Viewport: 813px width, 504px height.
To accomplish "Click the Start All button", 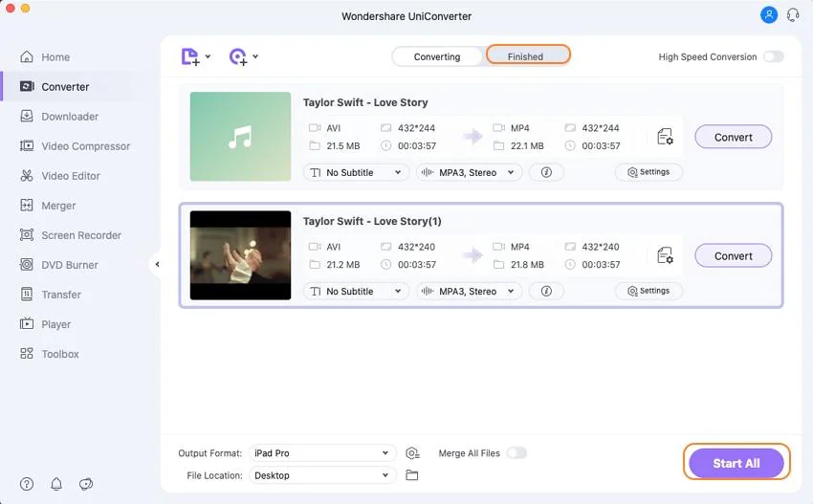I will [736, 463].
